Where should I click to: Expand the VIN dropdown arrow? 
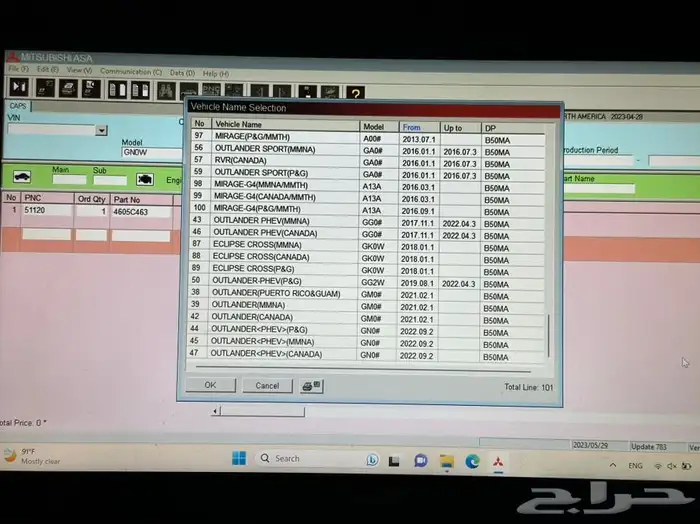click(x=101, y=130)
